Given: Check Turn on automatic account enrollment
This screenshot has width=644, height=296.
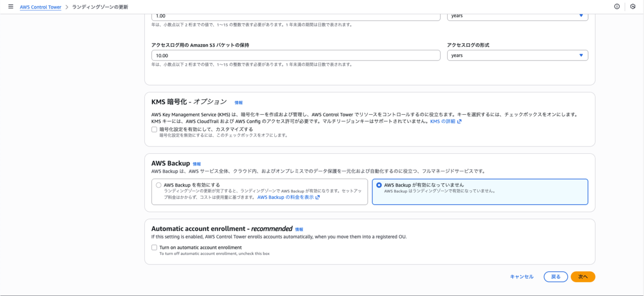Looking at the screenshot, I should pyautogui.click(x=155, y=247).
